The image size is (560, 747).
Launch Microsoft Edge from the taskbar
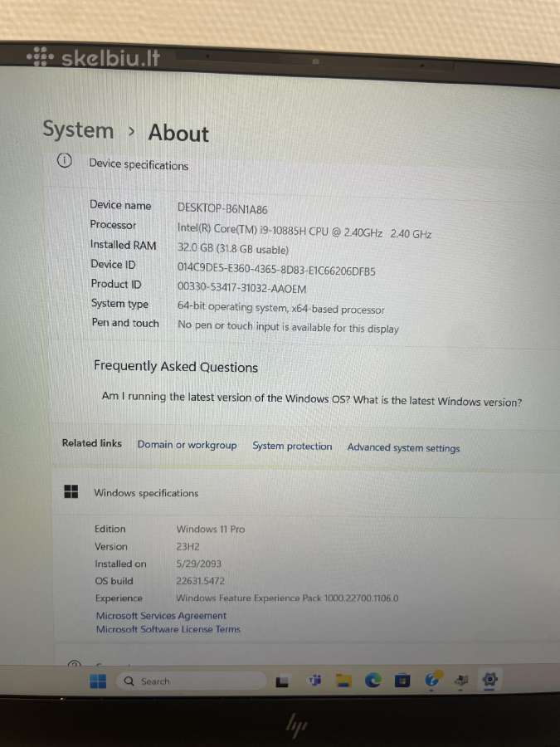pyautogui.click(x=373, y=681)
